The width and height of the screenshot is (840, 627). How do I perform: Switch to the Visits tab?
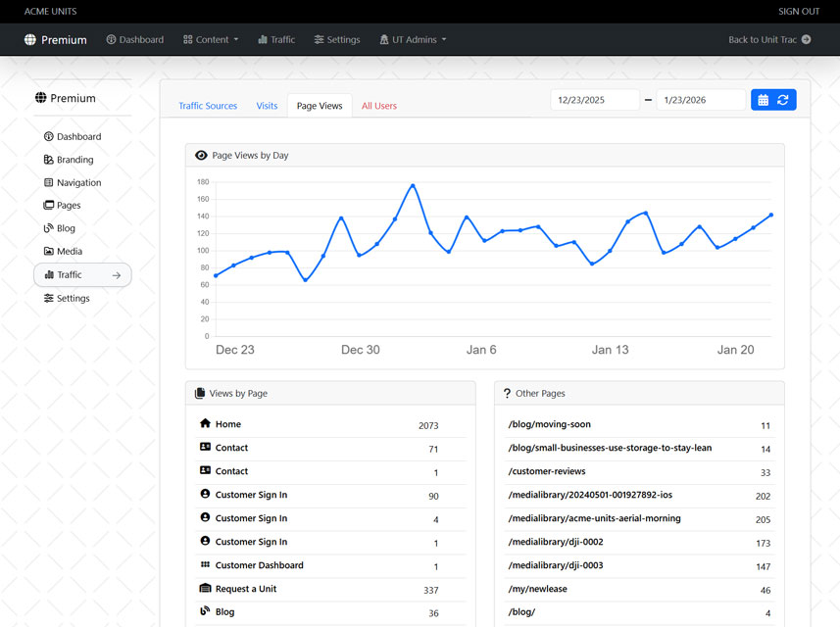[x=267, y=105]
